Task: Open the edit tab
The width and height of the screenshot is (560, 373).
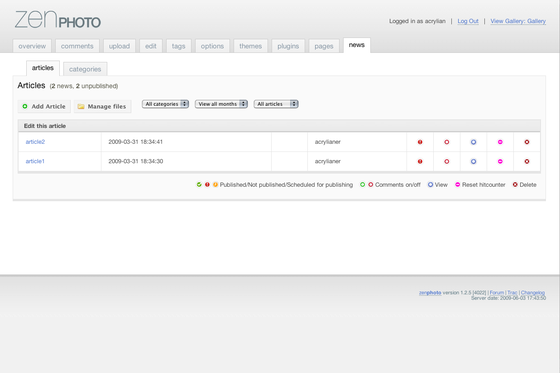Action: 151,46
